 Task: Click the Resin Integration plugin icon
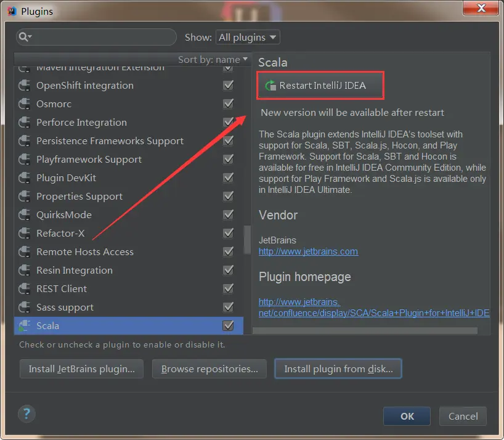point(25,271)
